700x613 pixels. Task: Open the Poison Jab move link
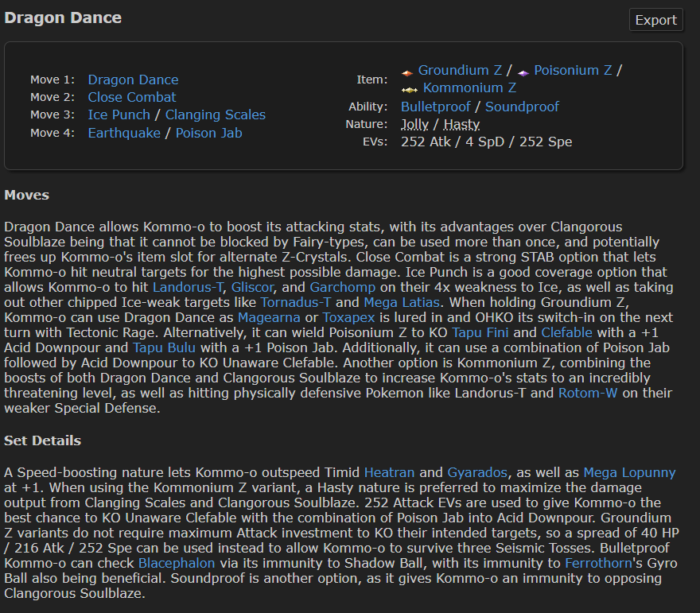click(x=208, y=133)
